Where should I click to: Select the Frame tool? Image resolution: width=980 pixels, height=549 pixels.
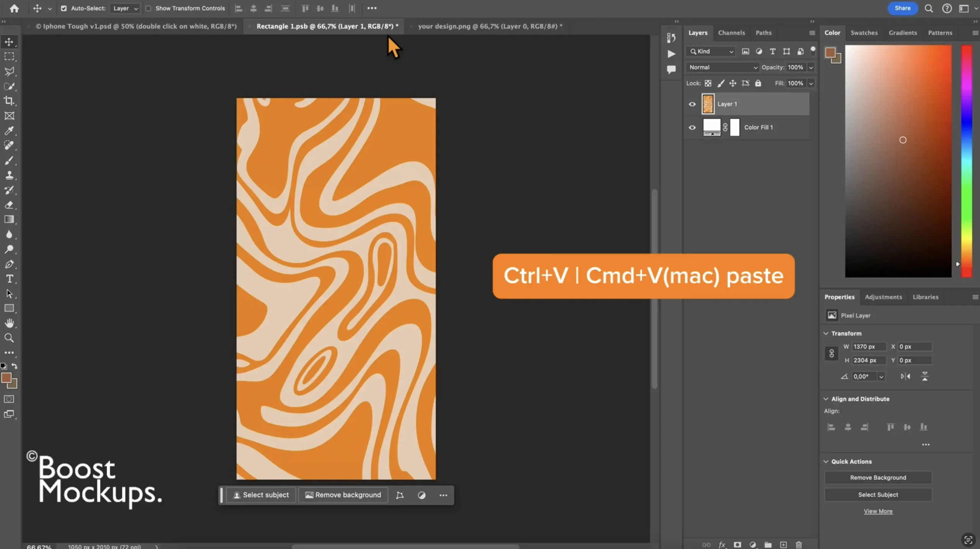pyautogui.click(x=9, y=116)
